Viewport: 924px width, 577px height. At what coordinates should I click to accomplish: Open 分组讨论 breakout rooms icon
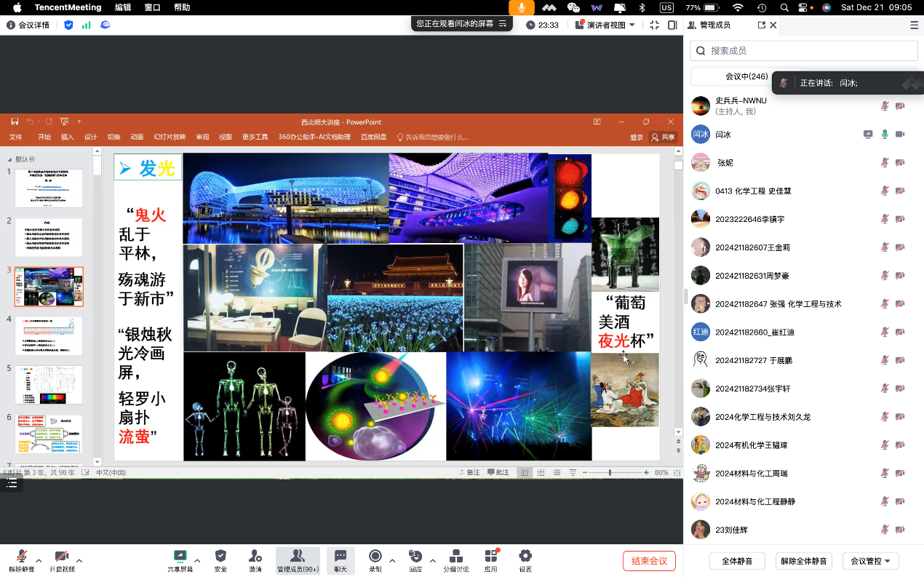[456, 557]
